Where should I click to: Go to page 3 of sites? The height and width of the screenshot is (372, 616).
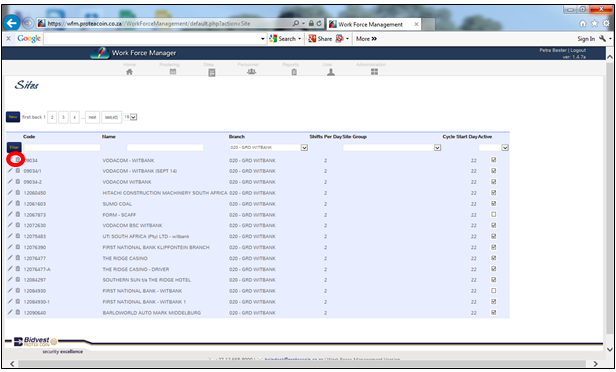click(x=63, y=117)
